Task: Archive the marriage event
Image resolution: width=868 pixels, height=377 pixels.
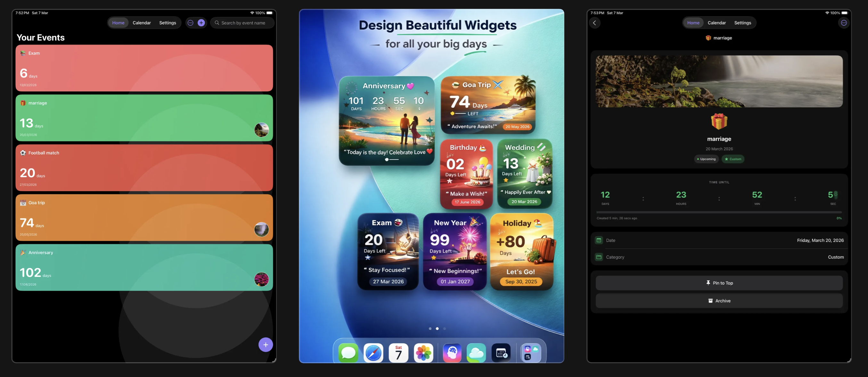Action: [x=719, y=300]
